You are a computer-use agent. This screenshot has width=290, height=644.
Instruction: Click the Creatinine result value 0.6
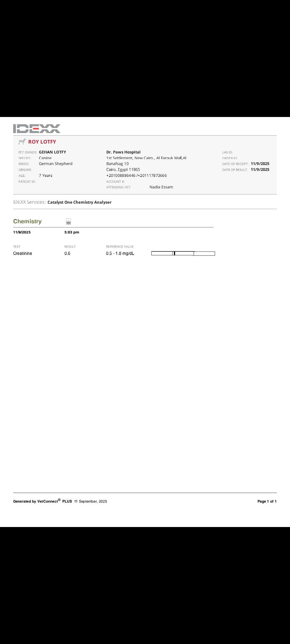[67, 254]
